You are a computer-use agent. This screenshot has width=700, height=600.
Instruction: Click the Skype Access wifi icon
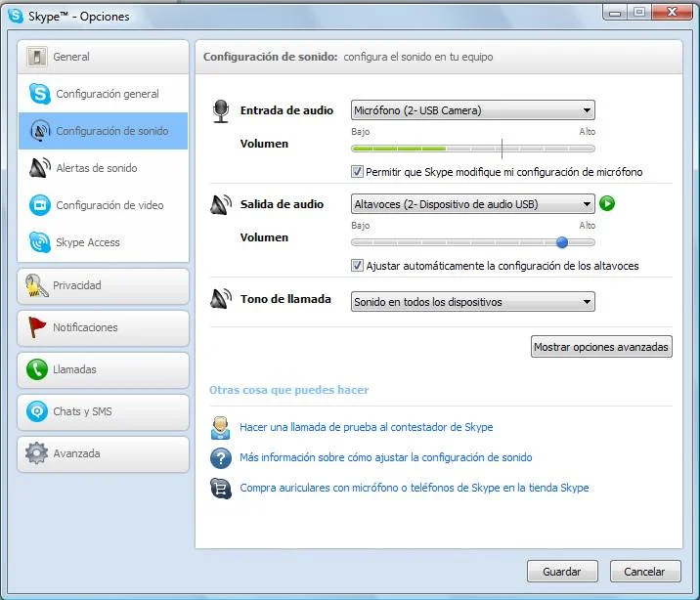point(40,242)
